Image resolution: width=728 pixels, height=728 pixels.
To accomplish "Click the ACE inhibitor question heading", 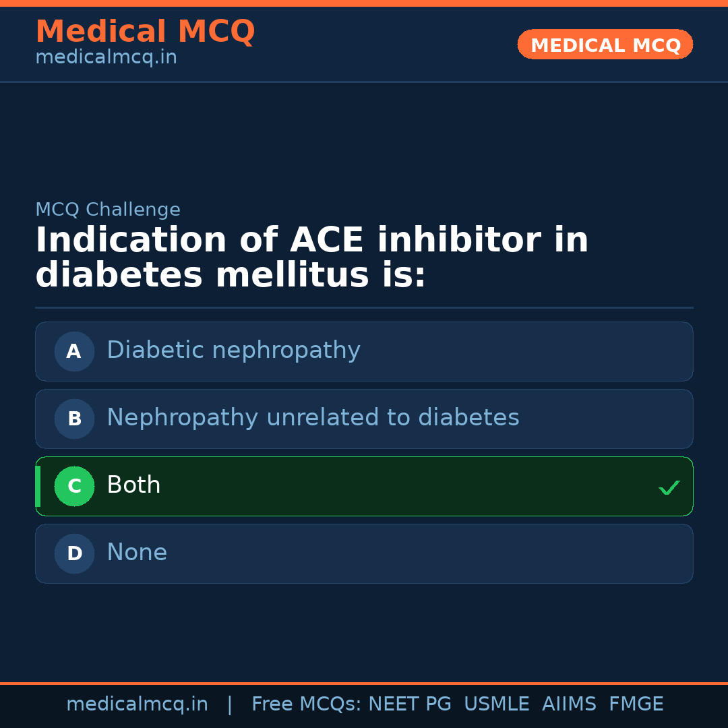I will coord(311,258).
